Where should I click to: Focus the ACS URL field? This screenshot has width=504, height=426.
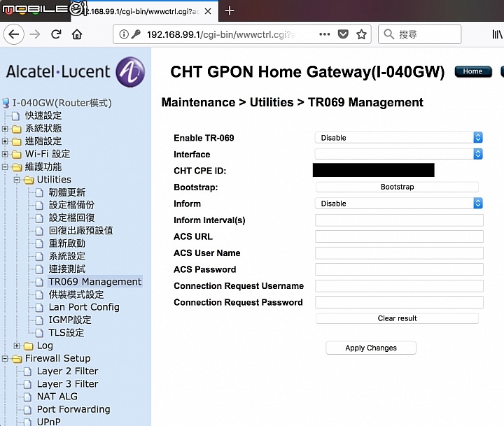pyautogui.click(x=399, y=236)
